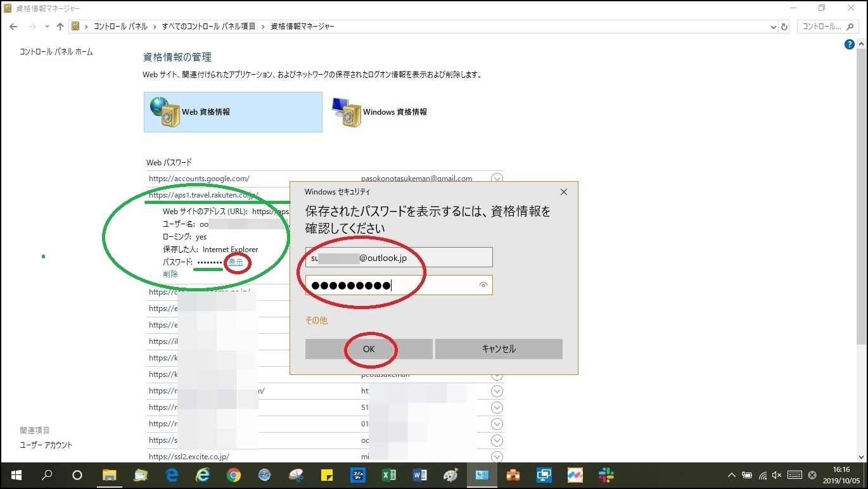868x489 pixels.
Task: Click the outlook.jp username field
Action: point(399,257)
